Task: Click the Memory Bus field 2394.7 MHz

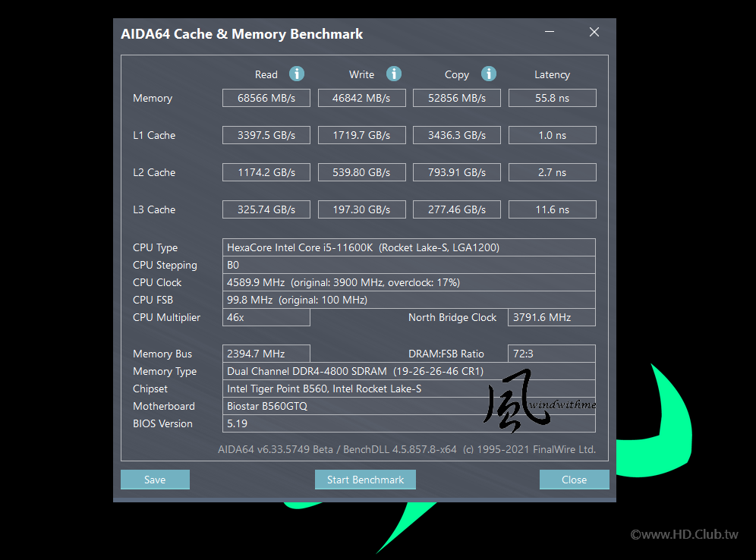Action: pyautogui.click(x=266, y=354)
